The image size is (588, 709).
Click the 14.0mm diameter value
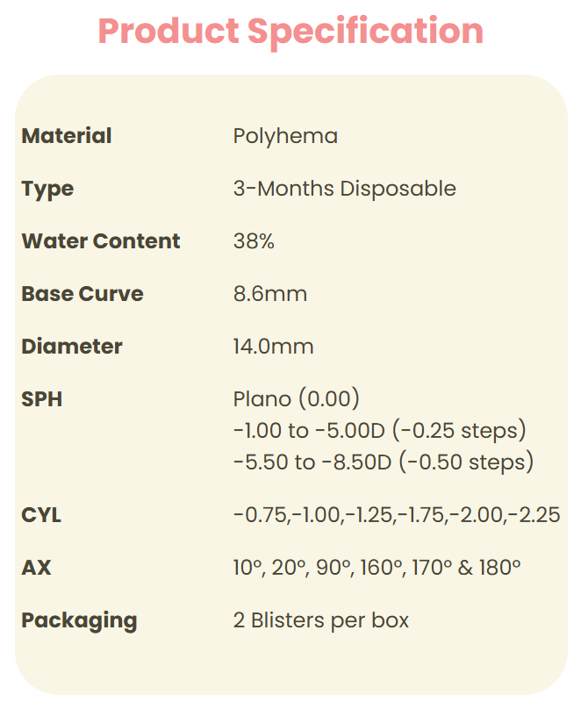pyautogui.click(x=273, y=347)
